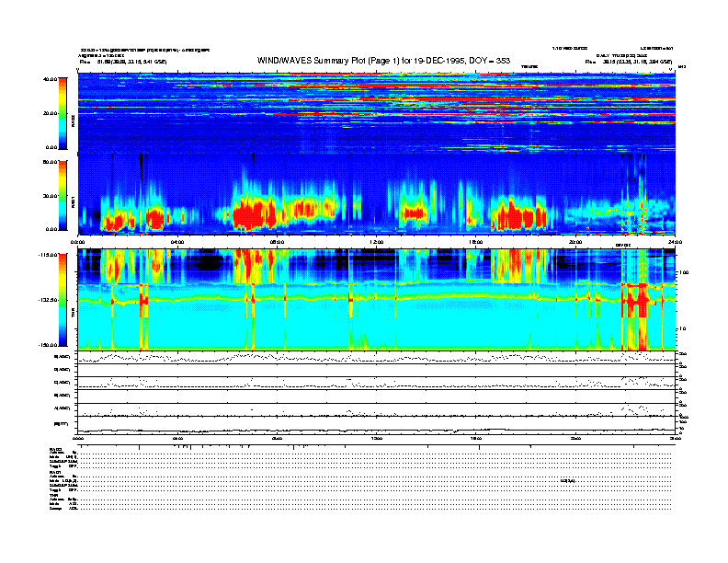
Task: Click the top-left position text line starting 'Re'
Action: [123, 62]
